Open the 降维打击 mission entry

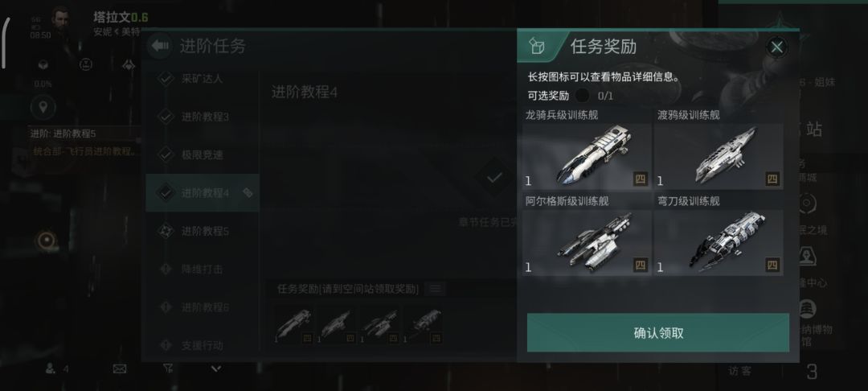tap(202, 270)
